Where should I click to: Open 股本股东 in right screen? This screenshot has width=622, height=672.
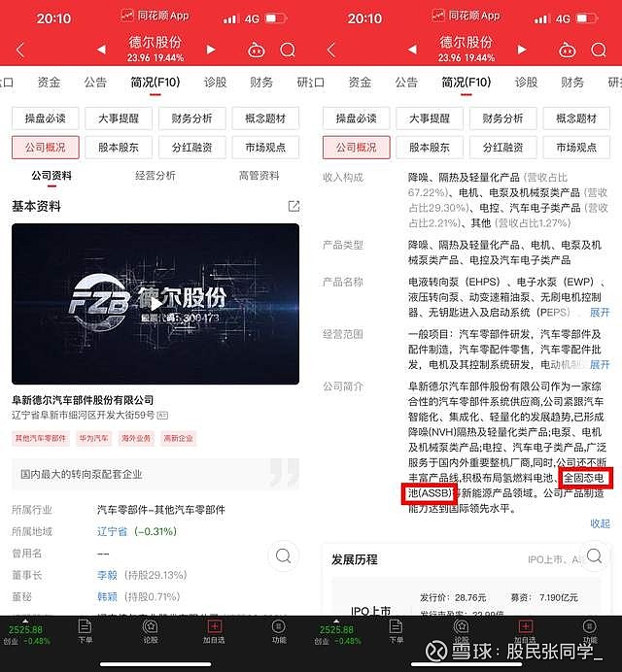(430, 148)
